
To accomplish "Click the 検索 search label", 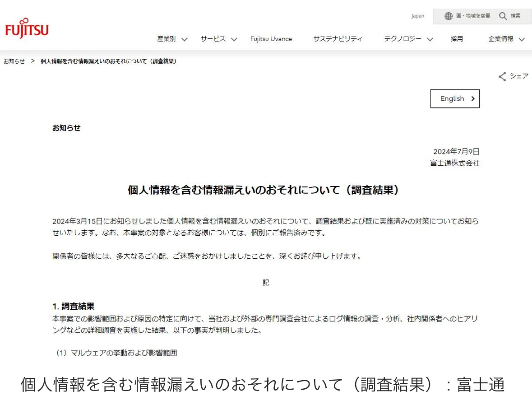I will point(515,16).
